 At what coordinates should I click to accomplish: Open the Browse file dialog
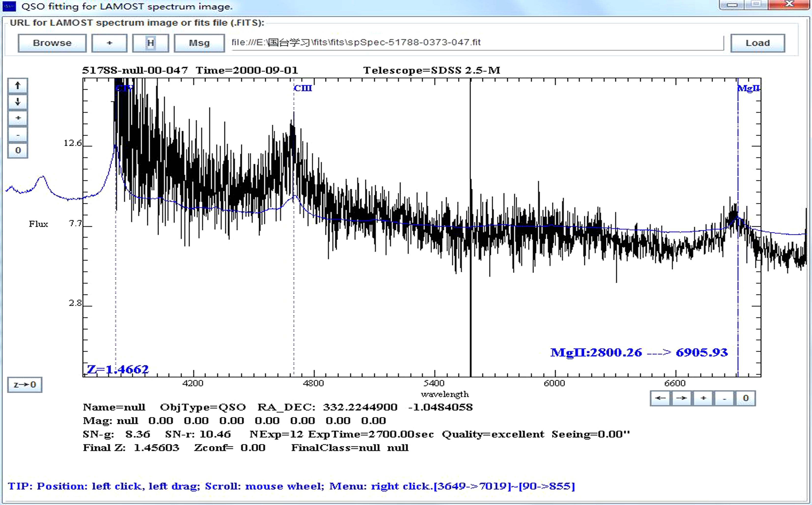click(52, 43)
